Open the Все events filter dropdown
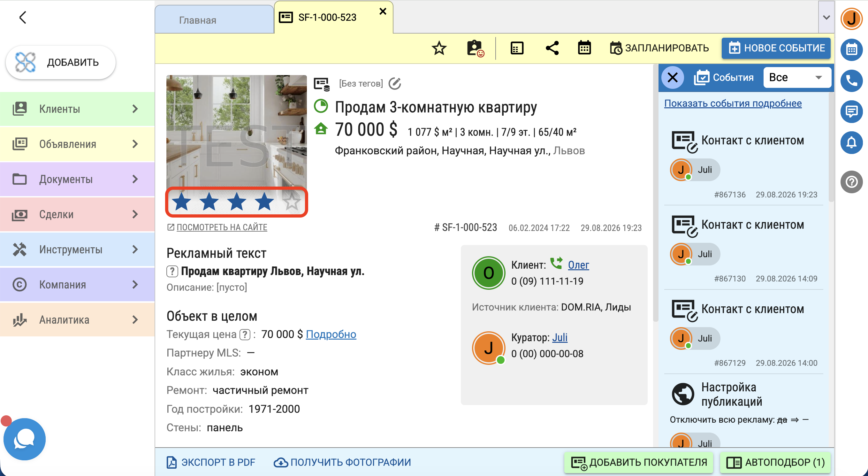868x476 pixels. coord(797,78)
